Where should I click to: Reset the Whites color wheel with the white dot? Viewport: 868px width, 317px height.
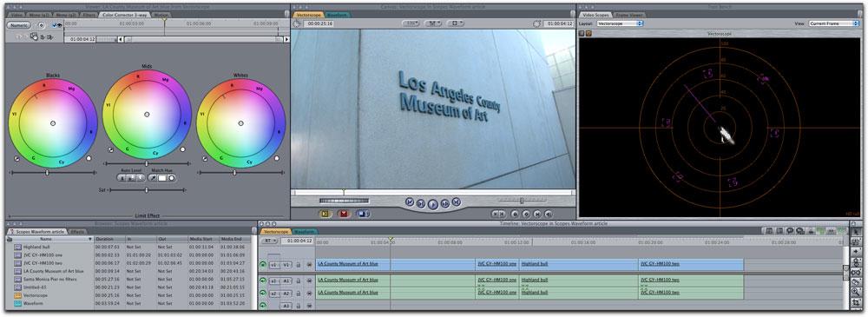point(278,158)
